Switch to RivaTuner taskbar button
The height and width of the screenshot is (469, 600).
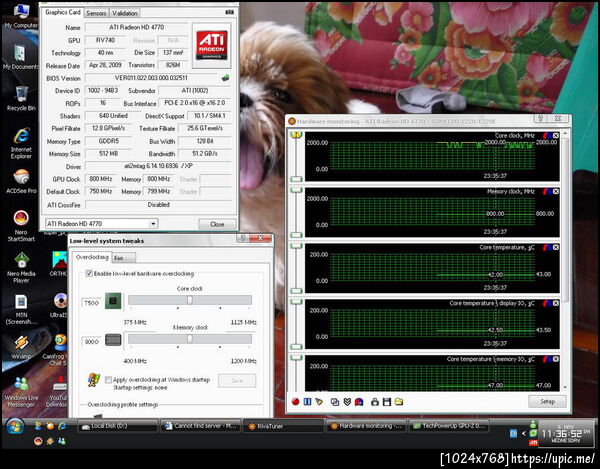coord(283,426)
